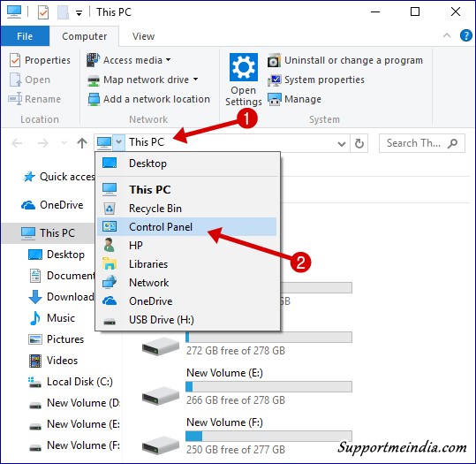Click the New Volume (F:) drive icon in content pane
Image resolution: width=476 pixels, height=464 pixels.
click(161, 445)
